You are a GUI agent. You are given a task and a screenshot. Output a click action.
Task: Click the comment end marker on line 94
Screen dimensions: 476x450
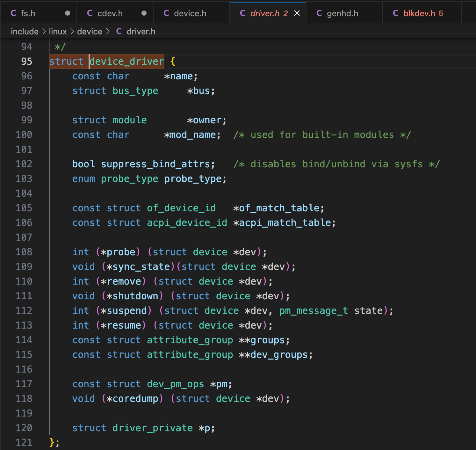click(x=60, y=47)
